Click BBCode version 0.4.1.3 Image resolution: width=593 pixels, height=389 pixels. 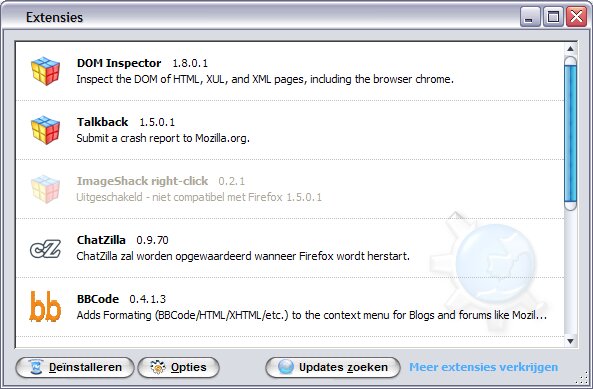coord(147,299)
